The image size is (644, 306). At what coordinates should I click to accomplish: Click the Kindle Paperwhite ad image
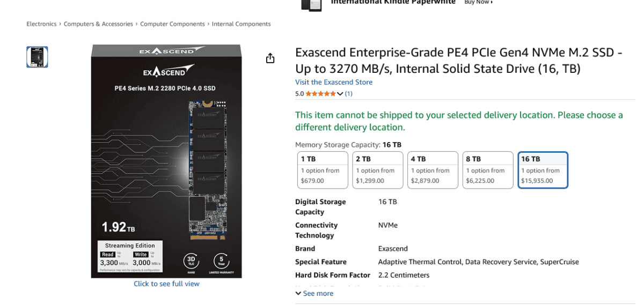311,4
